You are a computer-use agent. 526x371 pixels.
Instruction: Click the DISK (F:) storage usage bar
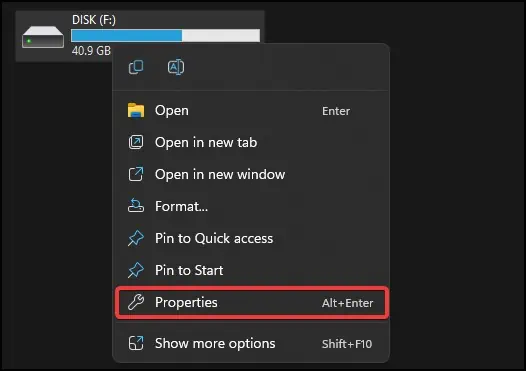pos(165,36)
